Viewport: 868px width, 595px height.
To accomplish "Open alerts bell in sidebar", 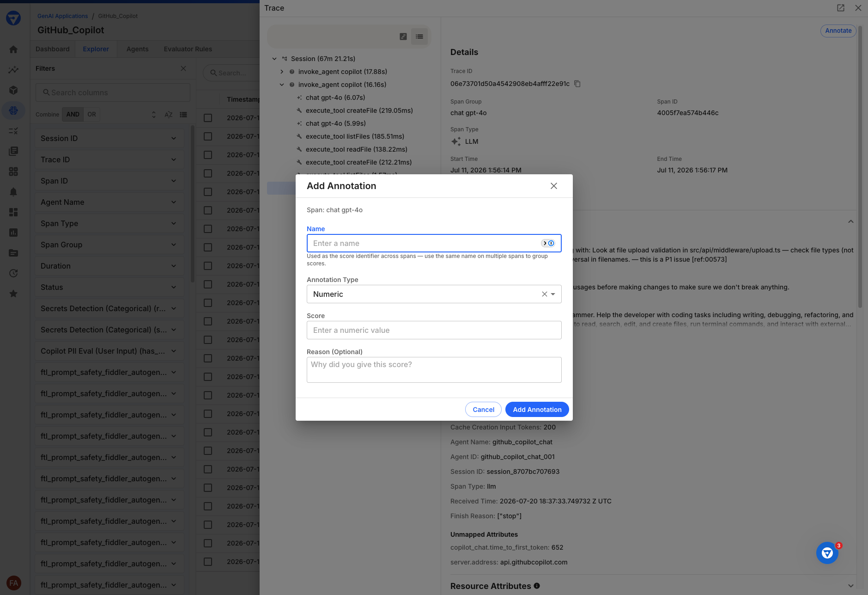I will tap(13, 192).
